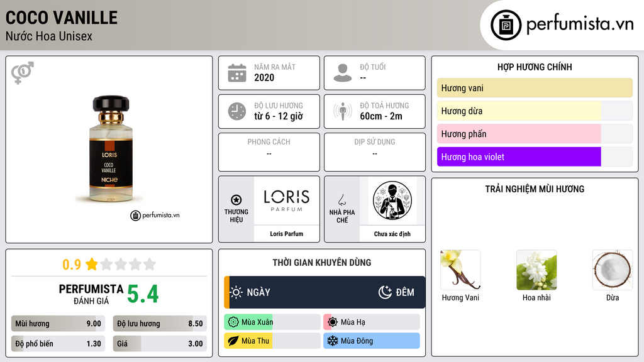
Task: Click the moon icon next to Đêm
Action: [385, 292]
